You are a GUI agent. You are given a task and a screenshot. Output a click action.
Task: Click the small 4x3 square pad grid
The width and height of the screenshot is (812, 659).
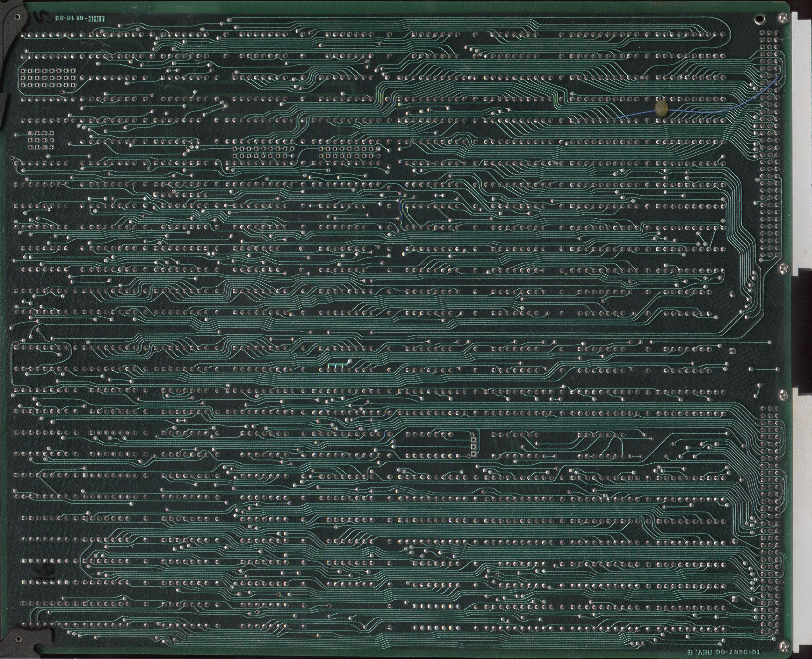[x=41, y=140]
